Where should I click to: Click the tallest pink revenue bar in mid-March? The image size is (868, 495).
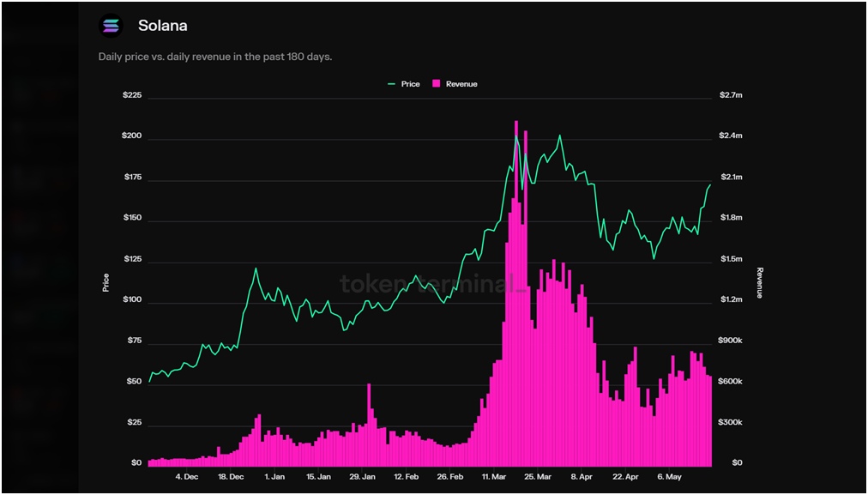pos(516,293)
